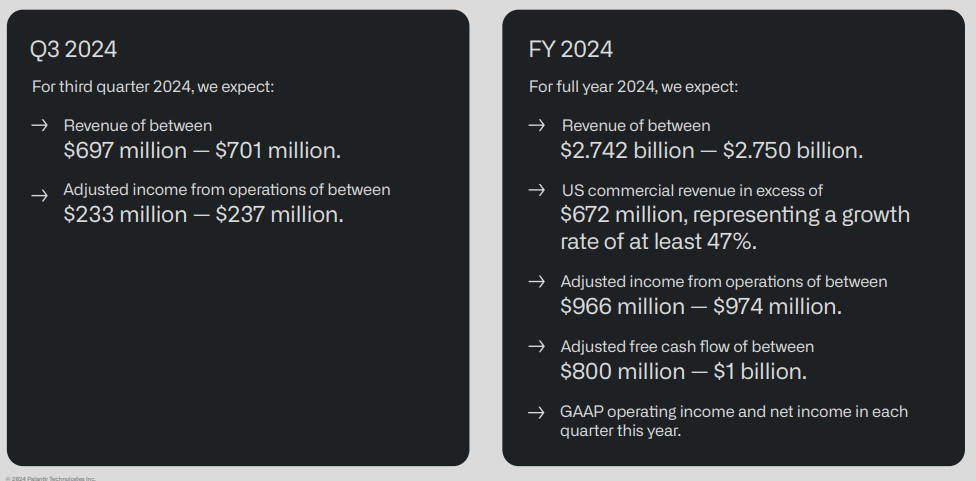The height and width of the screenshot is (481, 976).
Task: Click the "For full year 2024, we expect:" text
Action: click(x=634, y=87)
